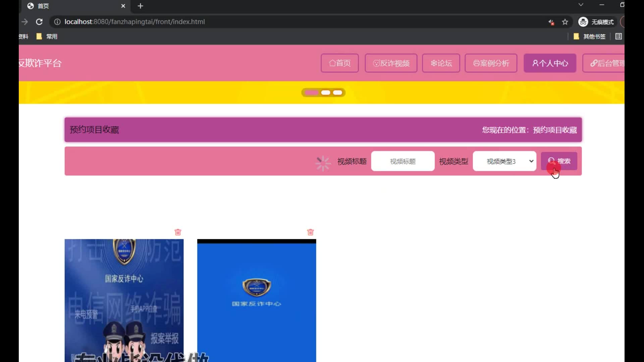Bookmark this page with the star icon
This screenshot has height=362, width=644.
click(x=565, y=22)
